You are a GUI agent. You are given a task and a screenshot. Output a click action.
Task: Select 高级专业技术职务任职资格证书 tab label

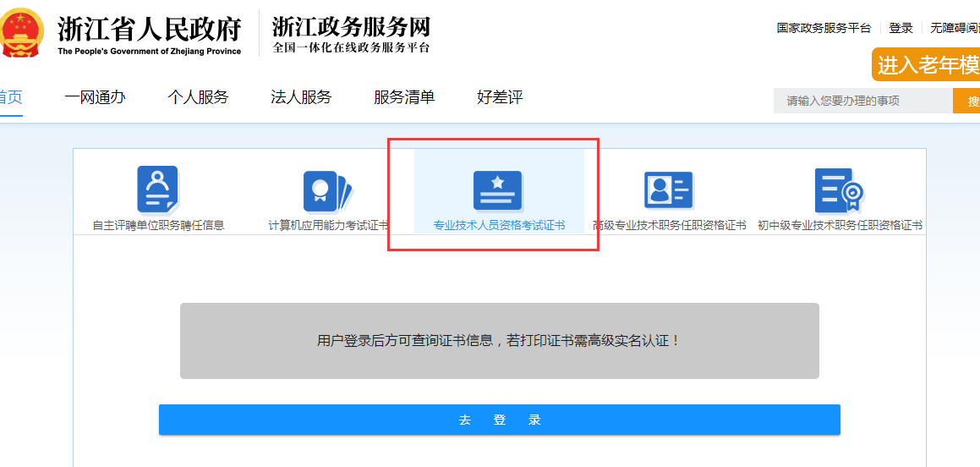coord(670,226)
